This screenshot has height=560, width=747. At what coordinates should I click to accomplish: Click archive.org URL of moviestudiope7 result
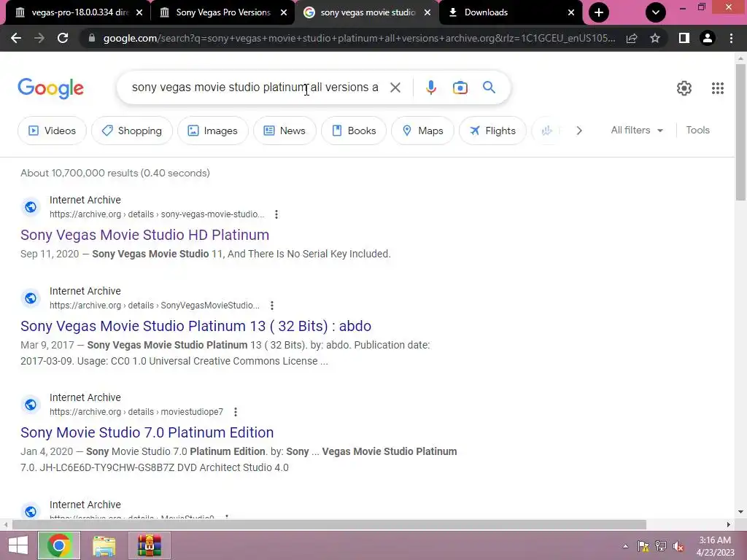[x=136, y=412]
